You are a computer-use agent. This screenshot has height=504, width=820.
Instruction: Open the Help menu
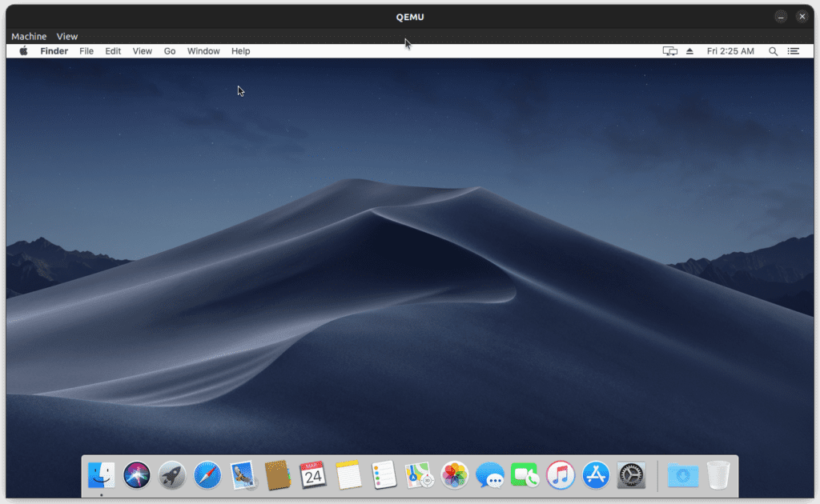point(240,51)
